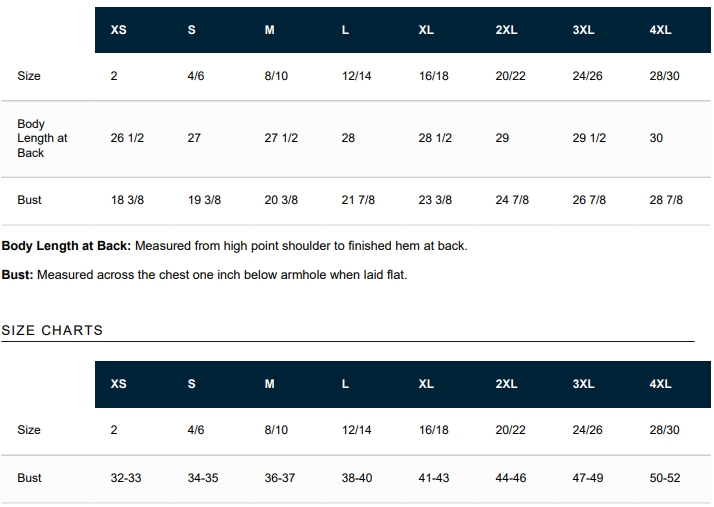Select the 24 7/8 bust measurement cell
Screen dimensions: 714x507
click(512, 200)
